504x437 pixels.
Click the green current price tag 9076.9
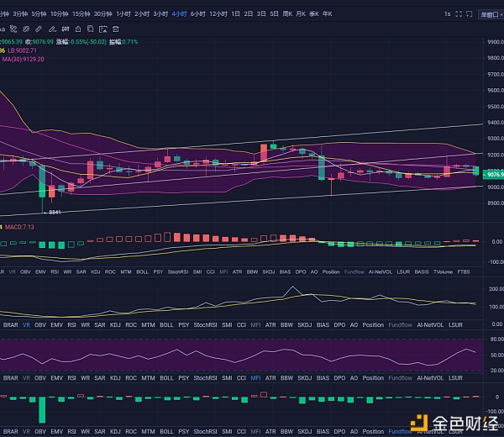click(494, 175)
